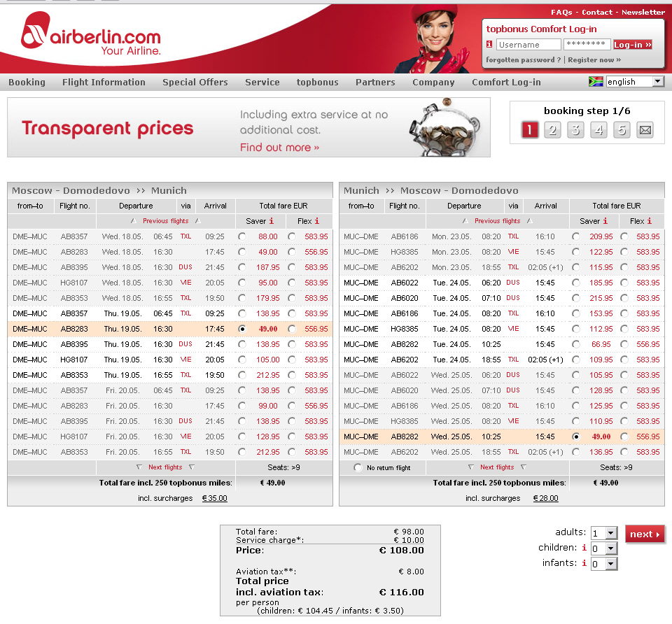
Task: Open Flex fare info in Moscow–Munich table
Action: [x=316, y=220]
